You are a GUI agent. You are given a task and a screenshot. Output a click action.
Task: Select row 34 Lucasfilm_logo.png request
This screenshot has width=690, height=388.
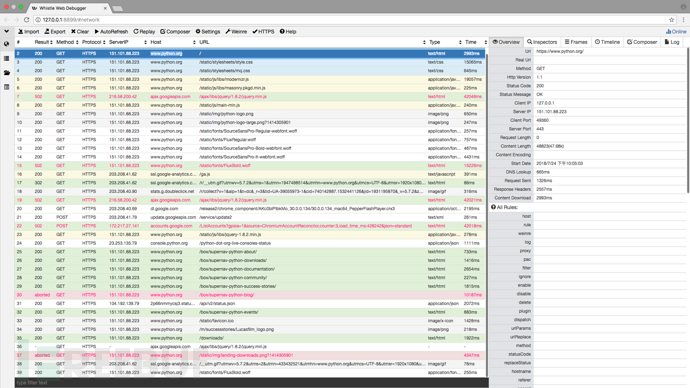tap(250, 329)
